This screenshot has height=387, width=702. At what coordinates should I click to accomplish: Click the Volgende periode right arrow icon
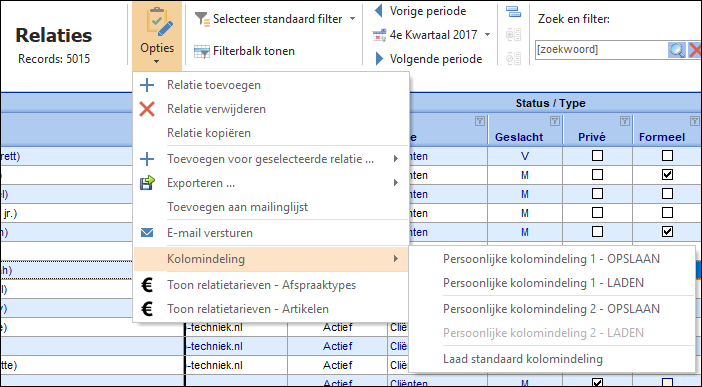pos(379,59)
